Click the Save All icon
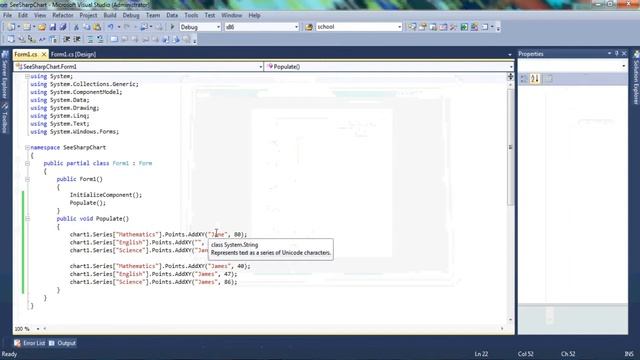The image size is (640, 360). coord(63,27)
